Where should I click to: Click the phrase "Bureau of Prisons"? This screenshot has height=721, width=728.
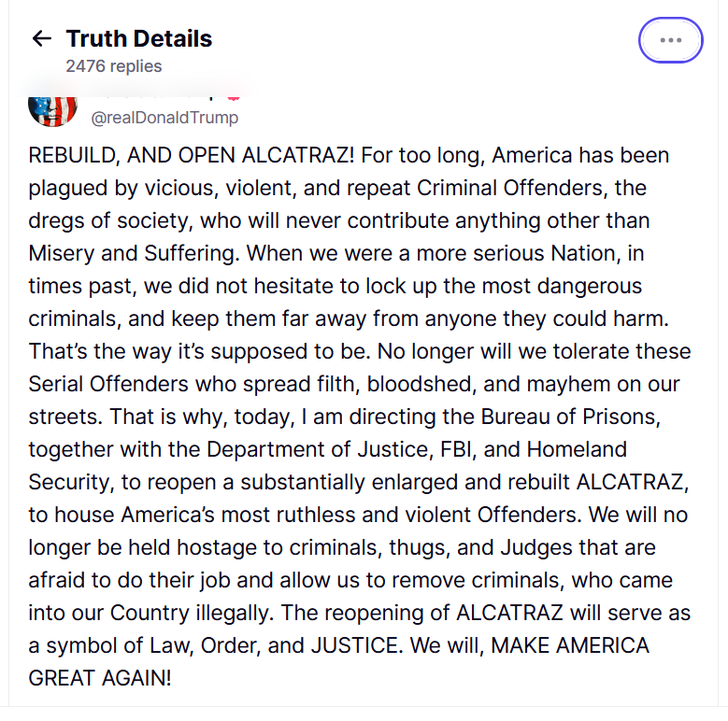click(570, 416)
